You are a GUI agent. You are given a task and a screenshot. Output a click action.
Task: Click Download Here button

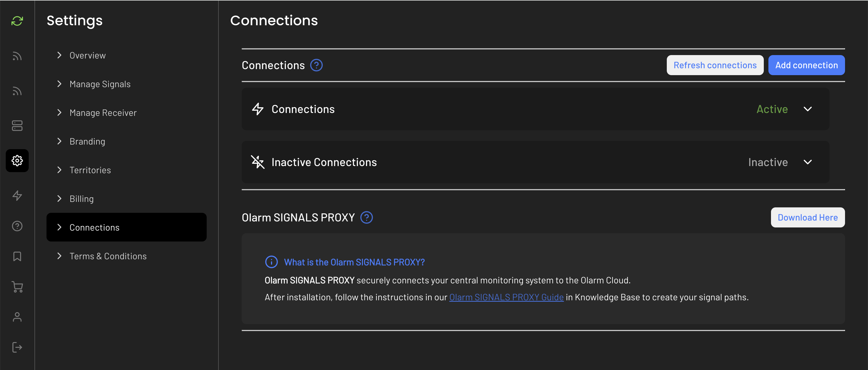tap(808, 217)
